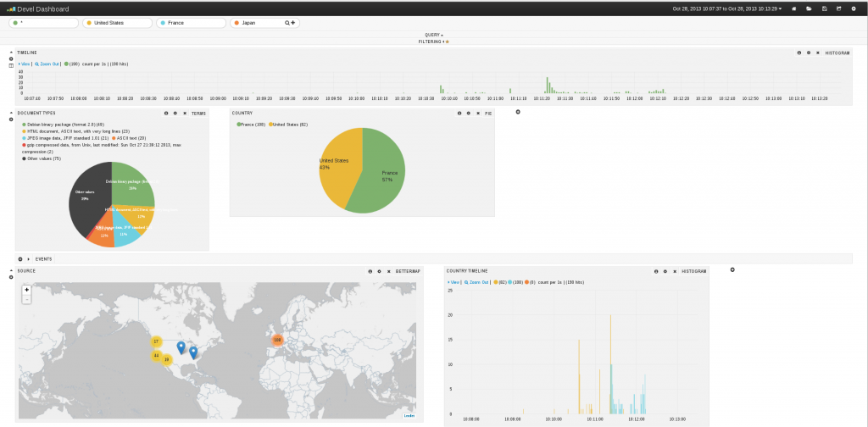Toggle Other values legend entry
This screenshot has width=868, height=427.
click(x=42, y=158)
